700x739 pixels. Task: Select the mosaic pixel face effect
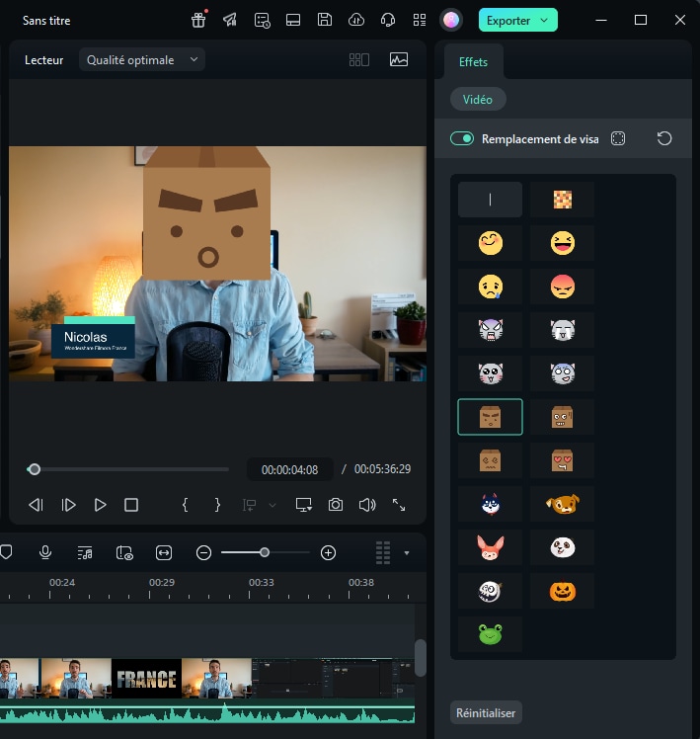click(563, 200)
